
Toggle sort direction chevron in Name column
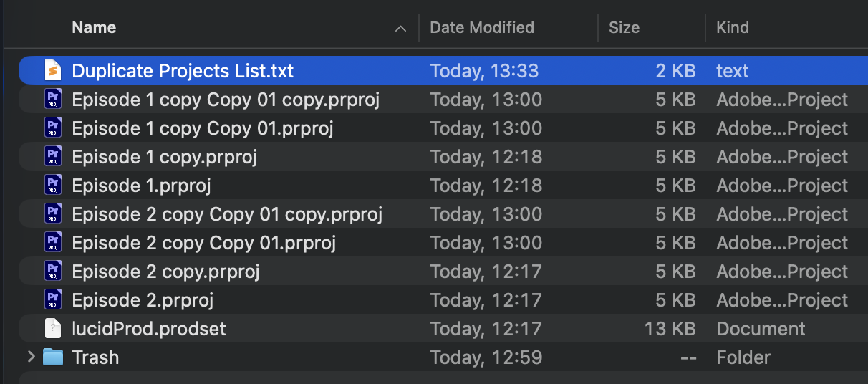click(x=400, y=29)
